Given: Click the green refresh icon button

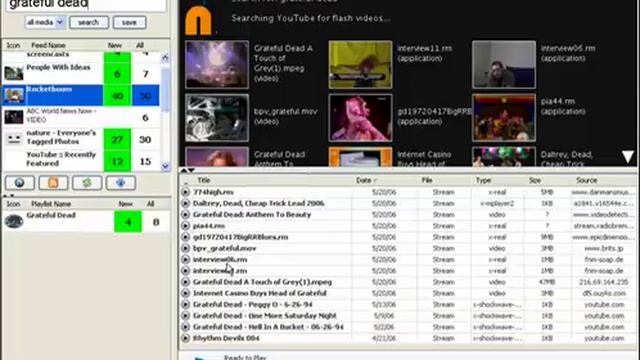Looking at the screenshot, I should 87,183.
